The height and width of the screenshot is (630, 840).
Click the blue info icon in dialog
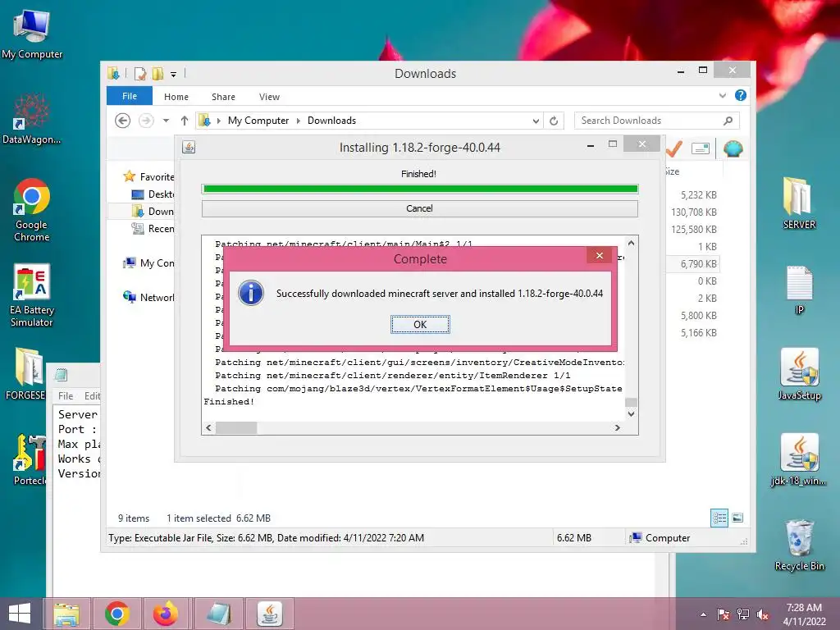(251, 293)
